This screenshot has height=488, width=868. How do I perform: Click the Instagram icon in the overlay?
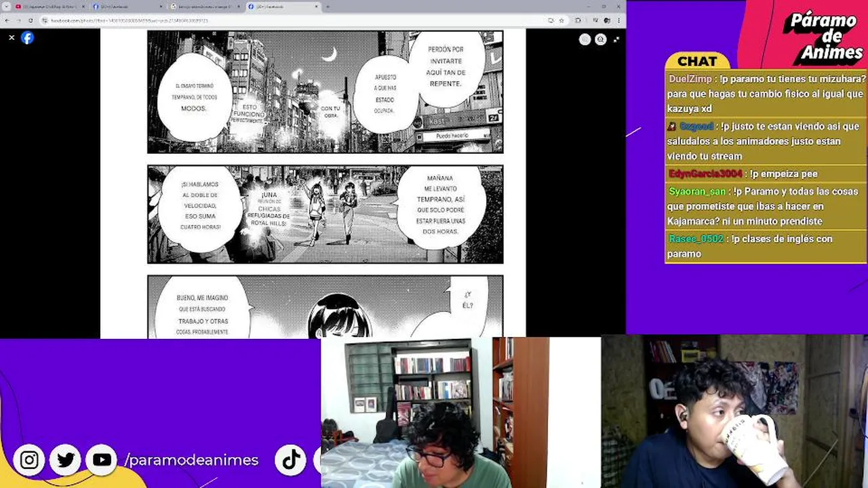pyautogui.click(x=29, y=460)
